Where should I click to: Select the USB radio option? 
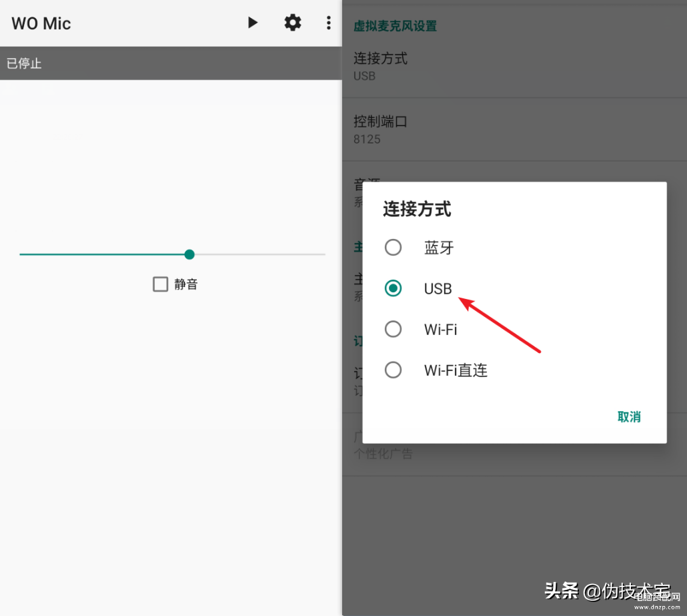pyautogui.click(x=393, y=288)
